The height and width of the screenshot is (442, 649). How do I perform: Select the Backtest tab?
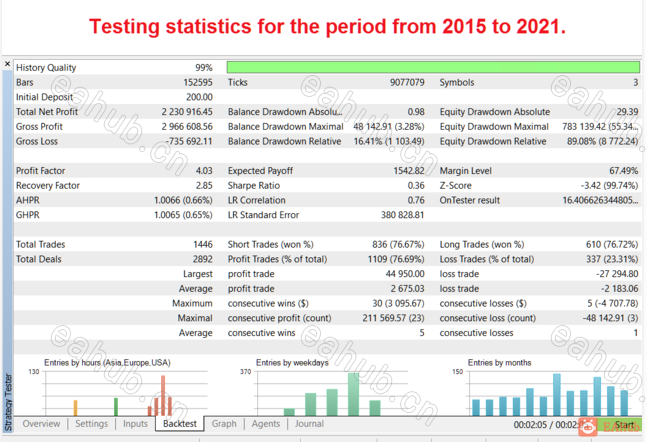tap(180, 424)
